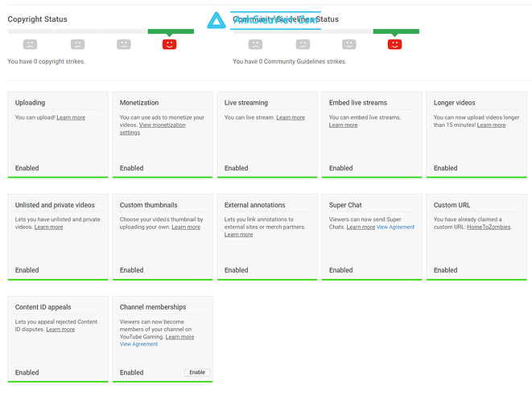Screen dimensions: 532x402
Task: Click the neutral gray face beside red Community Guidelines smiley
Action: [x=348, y=44]
